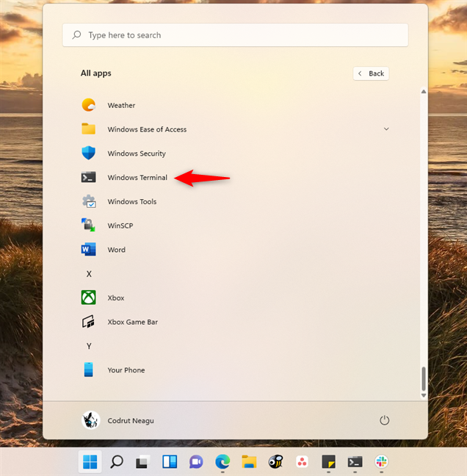Open Slack from the taskbar
467x476 pixels.
click(381, 462)
